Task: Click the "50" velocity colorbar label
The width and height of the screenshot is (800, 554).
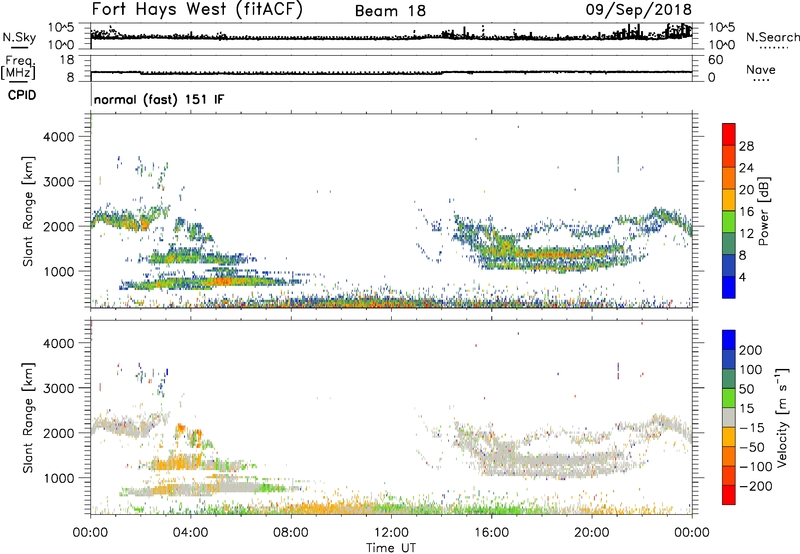Action: 746,389
